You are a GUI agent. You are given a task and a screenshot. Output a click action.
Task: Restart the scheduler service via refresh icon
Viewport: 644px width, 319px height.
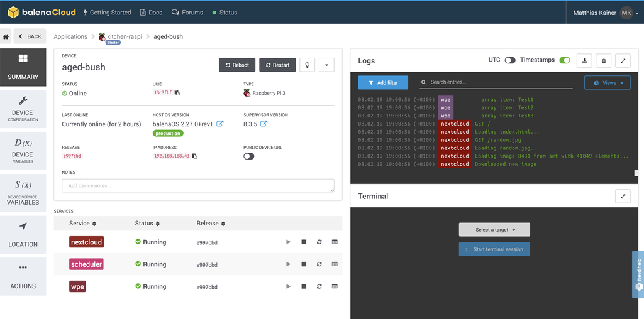[x=319, y=264]
